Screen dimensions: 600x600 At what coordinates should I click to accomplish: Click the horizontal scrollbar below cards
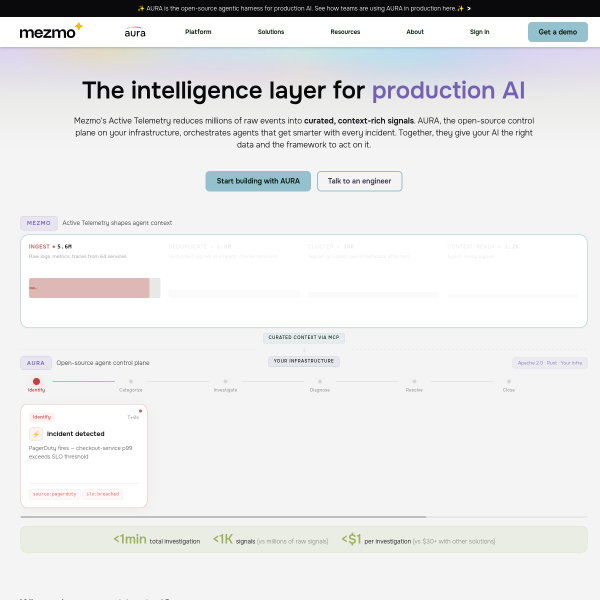click(223, 517)
